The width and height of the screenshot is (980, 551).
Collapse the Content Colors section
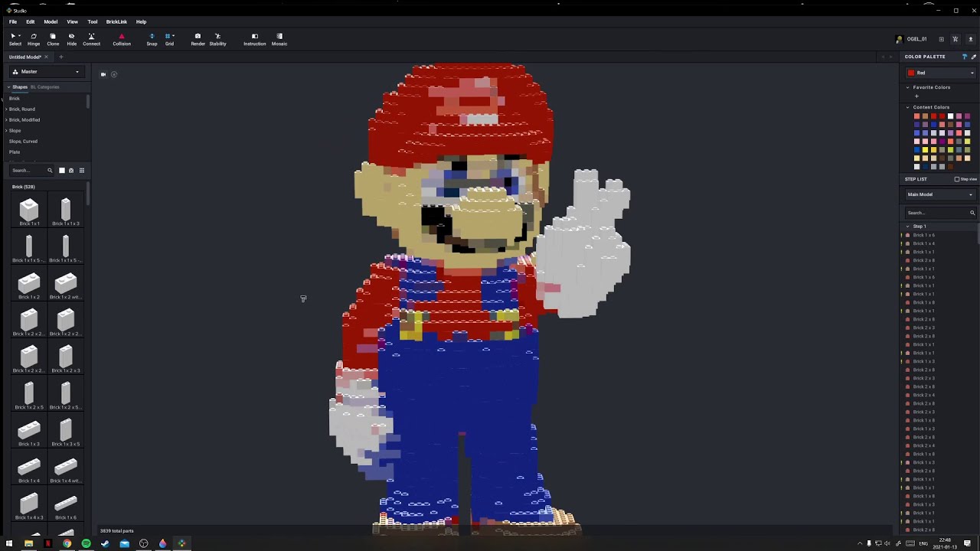[x=908, y=107]
